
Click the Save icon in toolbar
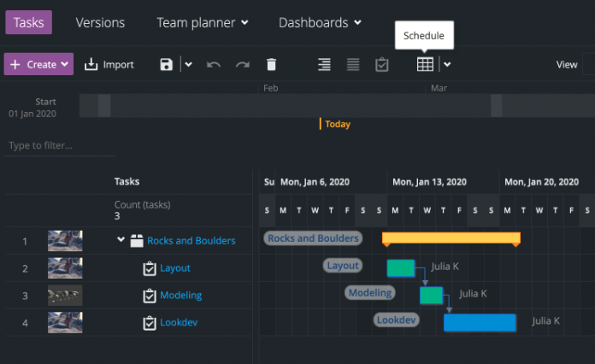[x=167, y=65]
